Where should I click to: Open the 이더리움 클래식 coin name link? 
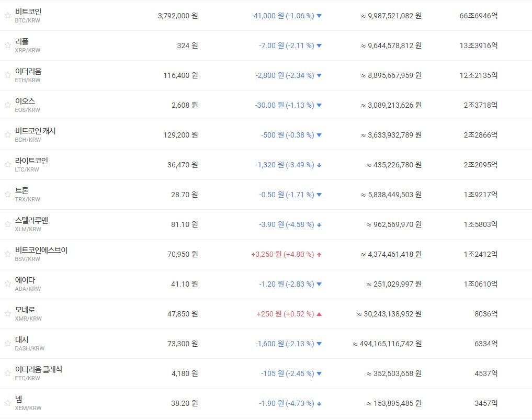tap(39, 369)
